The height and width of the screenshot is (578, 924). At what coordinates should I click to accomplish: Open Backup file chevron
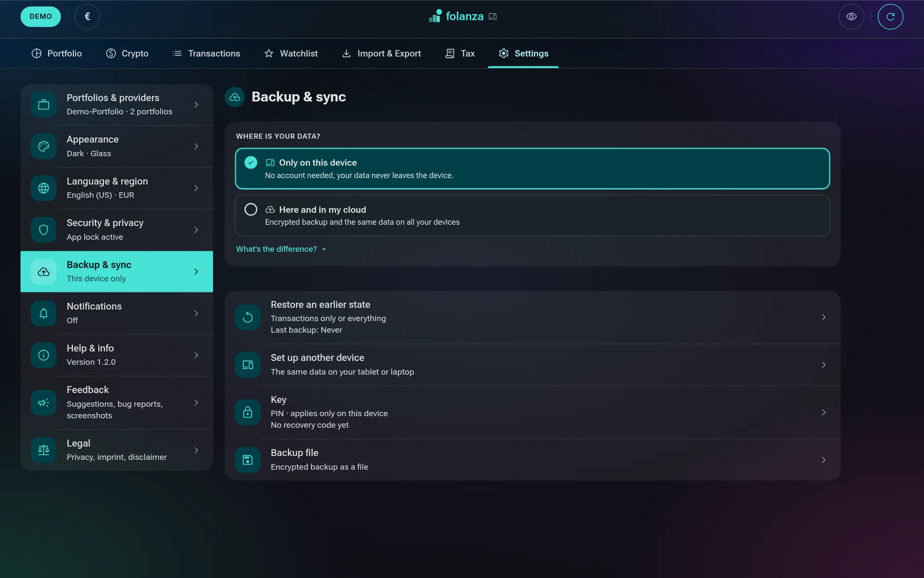823,460
